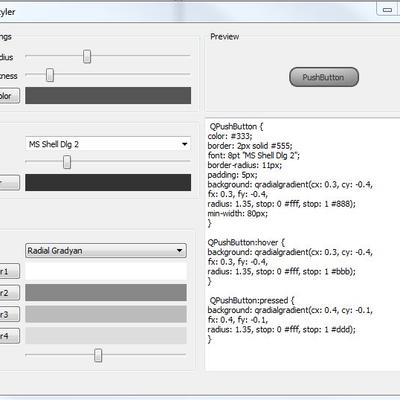
Task: Click the bottom gradient slider handle
Action: pos(98,355)
